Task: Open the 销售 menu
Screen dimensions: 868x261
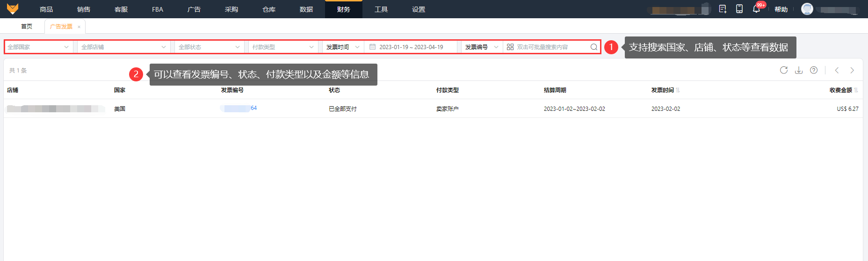Action: point(84,9)
